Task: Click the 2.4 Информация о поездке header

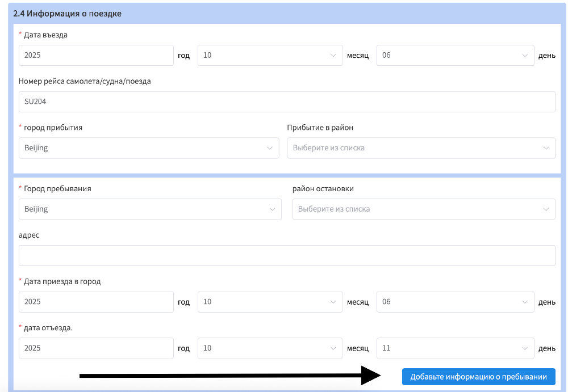Action: 68,13
